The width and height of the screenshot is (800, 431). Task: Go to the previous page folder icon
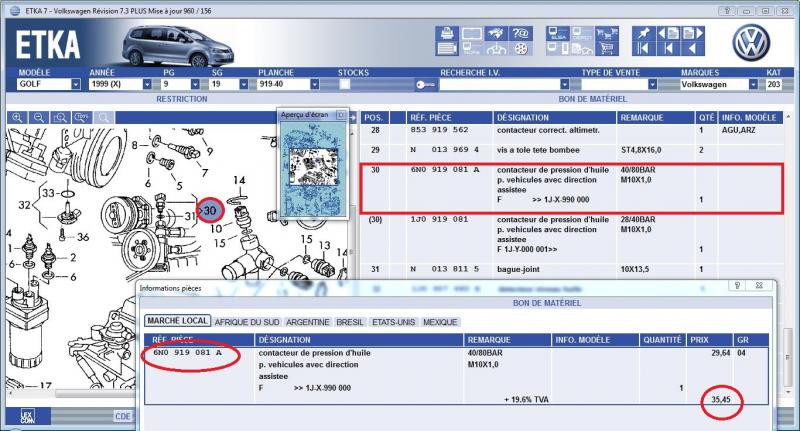[668, 34]
